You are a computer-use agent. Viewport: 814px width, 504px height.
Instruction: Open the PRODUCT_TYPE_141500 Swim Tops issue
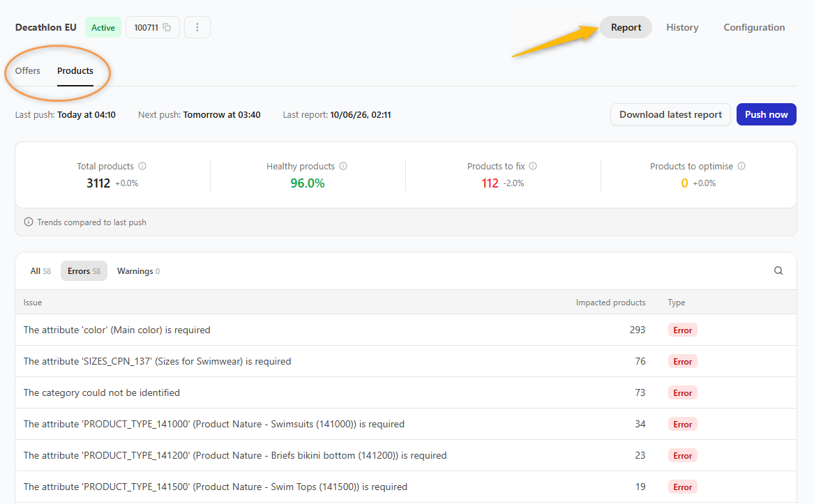[406, 487]
